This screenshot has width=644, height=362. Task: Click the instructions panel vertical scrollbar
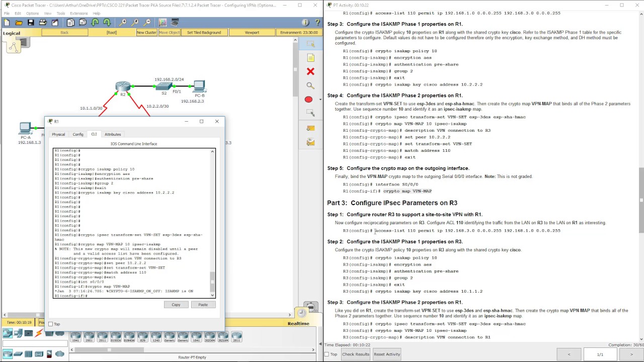[641, 200]
